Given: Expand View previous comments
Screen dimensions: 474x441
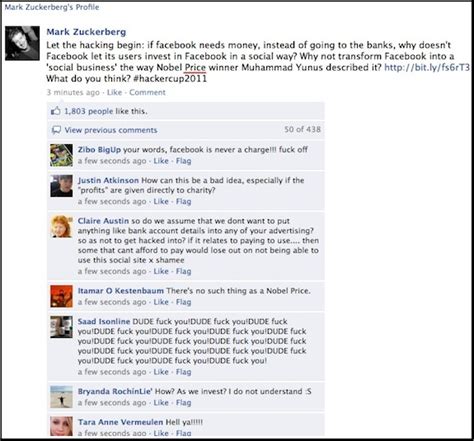Looking at the screenshot, I should tap(111, 130).
